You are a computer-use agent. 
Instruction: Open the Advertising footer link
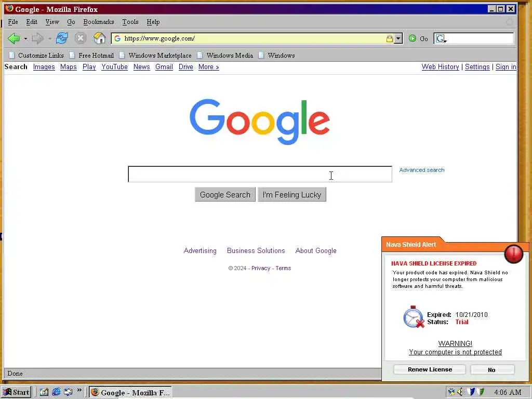[200, 251]
